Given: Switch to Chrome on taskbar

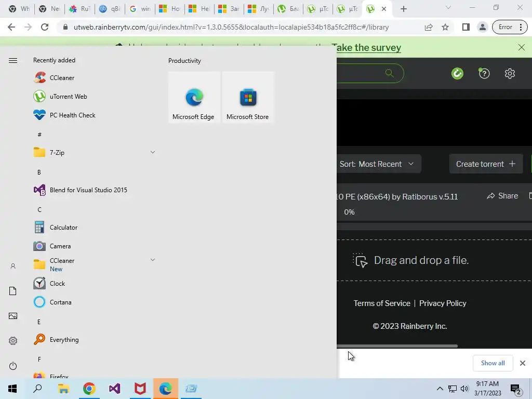Looking at the screenshot, I should 89,389.
